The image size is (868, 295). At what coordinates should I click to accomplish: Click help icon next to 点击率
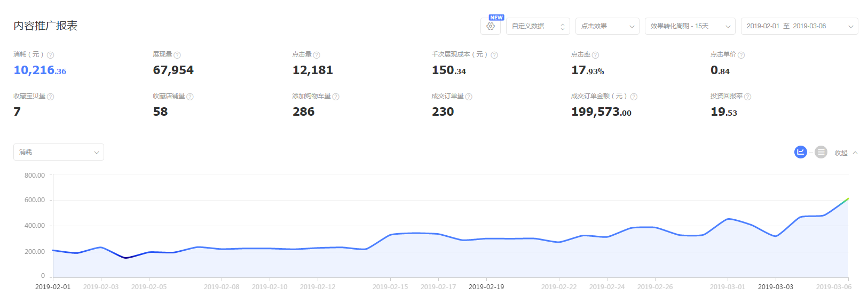click(x=595, y=55)
